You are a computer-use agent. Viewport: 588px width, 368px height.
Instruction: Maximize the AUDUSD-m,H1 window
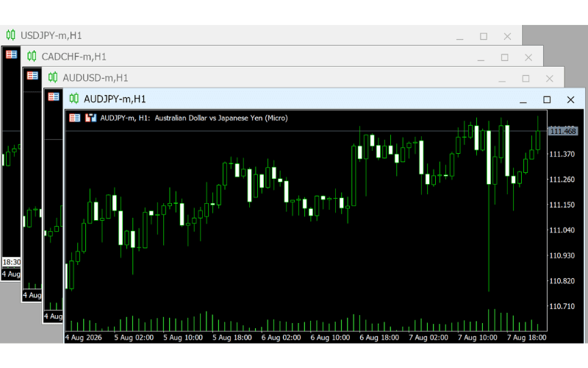(x=526, y=79)
